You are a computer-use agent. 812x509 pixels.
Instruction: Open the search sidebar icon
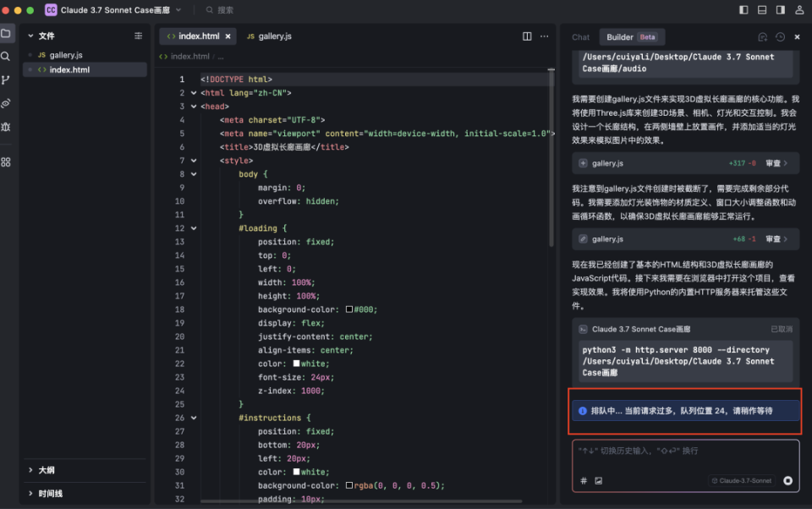(6, 57)
